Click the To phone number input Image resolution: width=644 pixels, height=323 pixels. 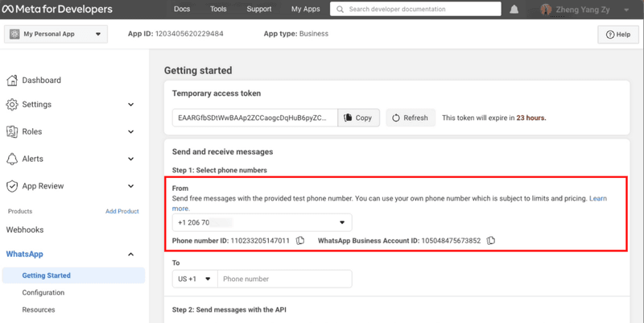[x=285, y=279]
